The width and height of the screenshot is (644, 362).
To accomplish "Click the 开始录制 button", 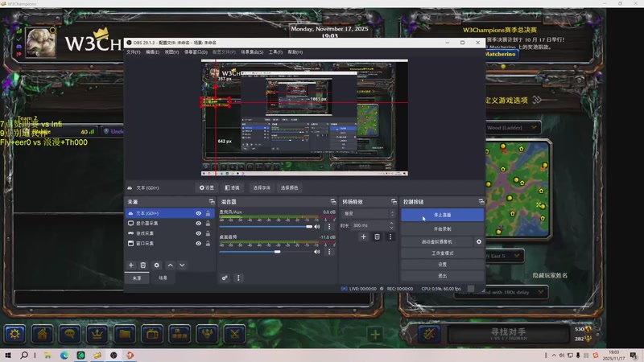I will [442, 228].
